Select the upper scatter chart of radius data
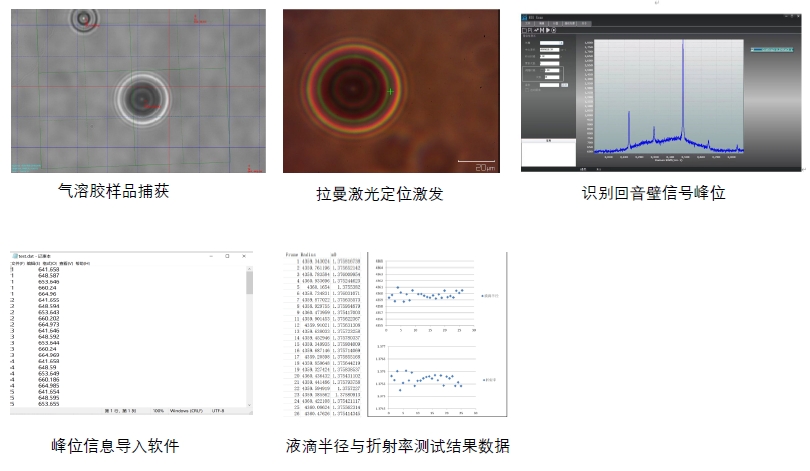 432,296
